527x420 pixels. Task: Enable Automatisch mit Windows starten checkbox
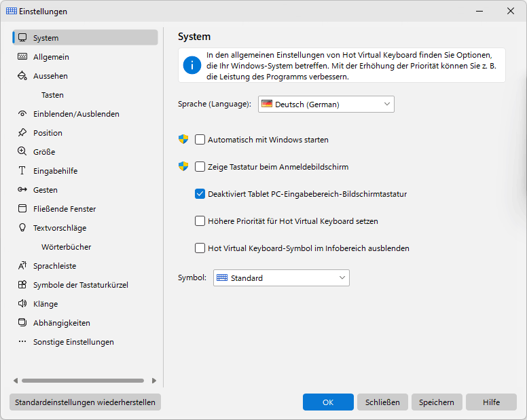coord(200,139)
